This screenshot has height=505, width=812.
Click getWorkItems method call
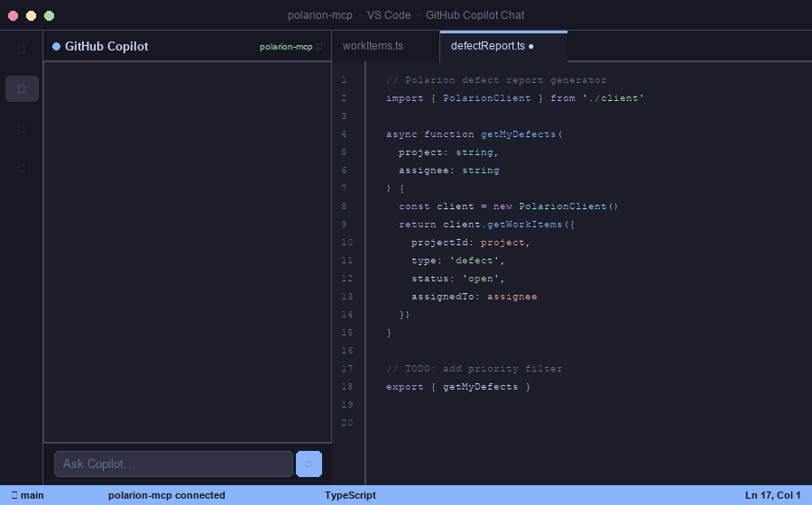pos(524,224)
